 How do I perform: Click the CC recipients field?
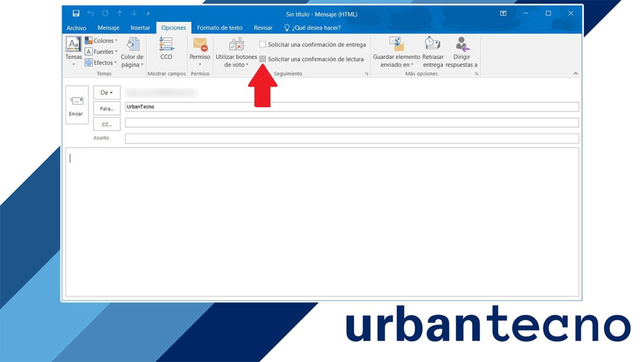pyautogui.click(x=352, y=122)
